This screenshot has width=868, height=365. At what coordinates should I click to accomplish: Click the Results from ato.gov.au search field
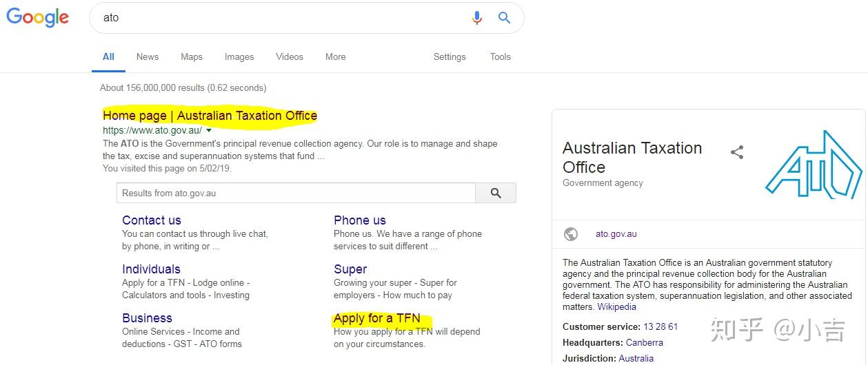(295, 194)
